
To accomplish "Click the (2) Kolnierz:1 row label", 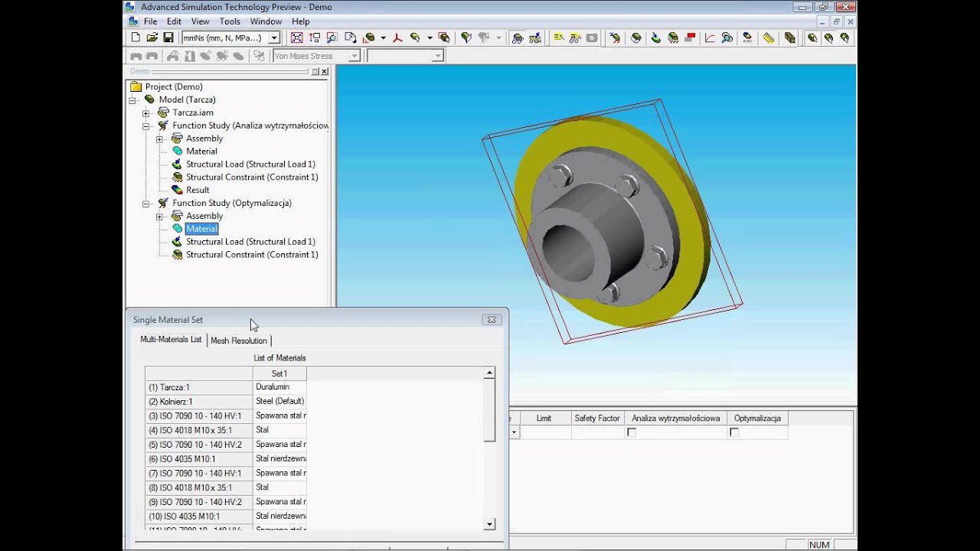I will [199, 402].
